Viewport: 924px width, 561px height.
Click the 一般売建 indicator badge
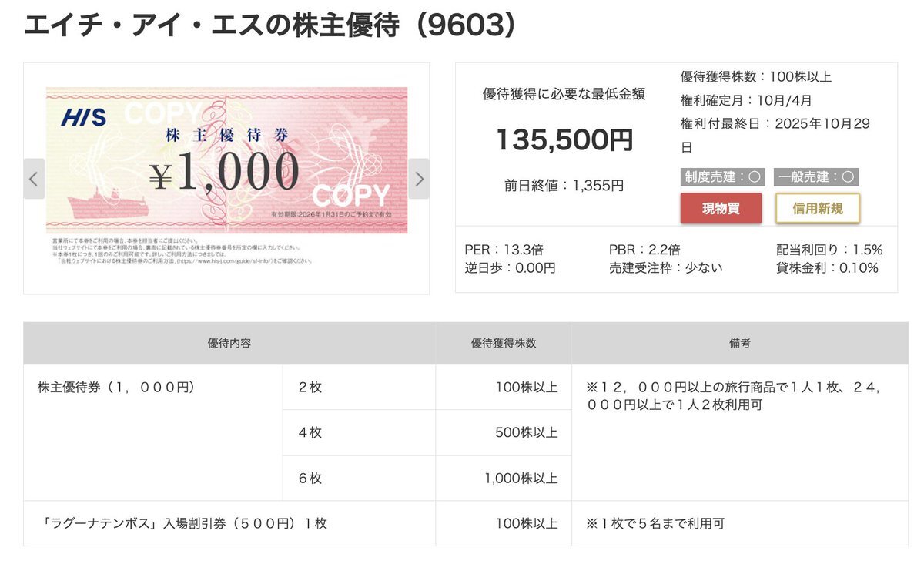click(x=816, y=176)
